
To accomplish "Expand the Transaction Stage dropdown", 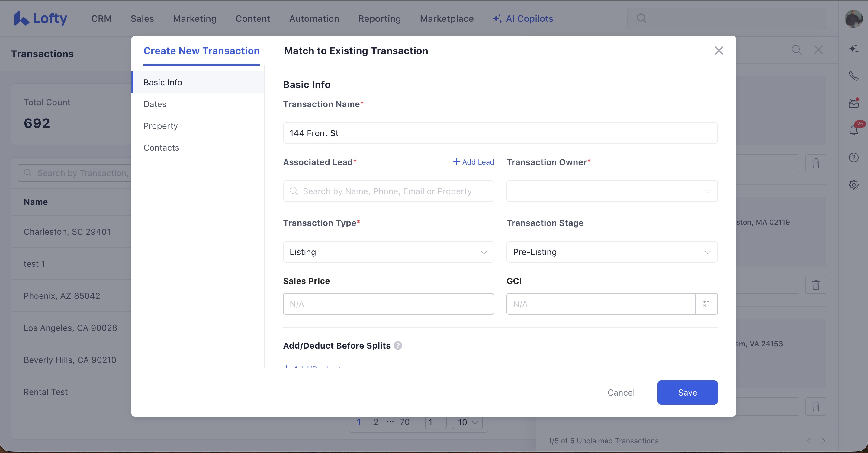I will [612, 252].
